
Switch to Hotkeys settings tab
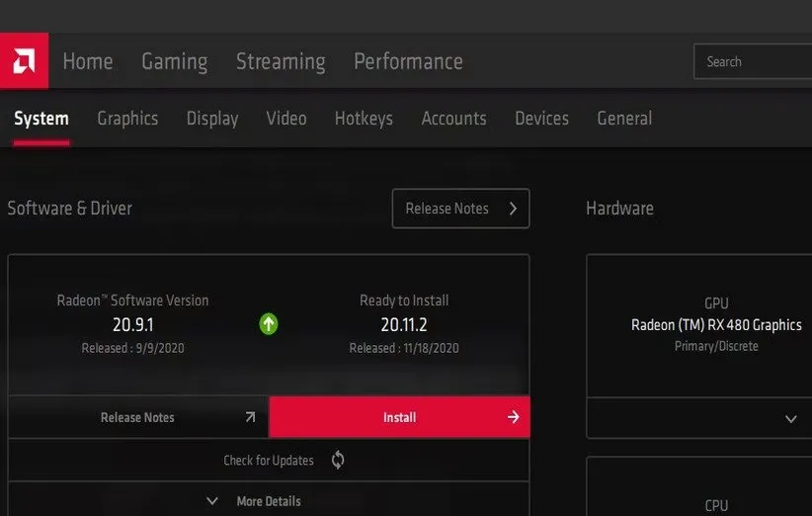click(364, 119)
